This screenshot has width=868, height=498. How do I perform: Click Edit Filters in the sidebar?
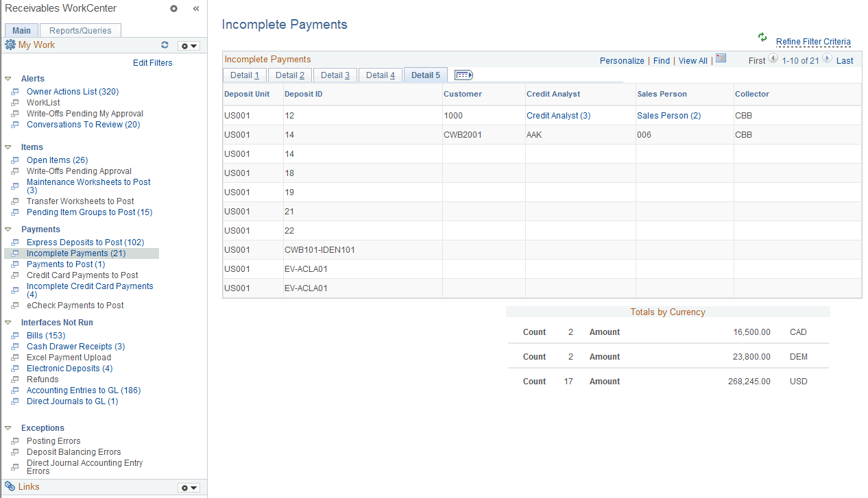point(152,62)
